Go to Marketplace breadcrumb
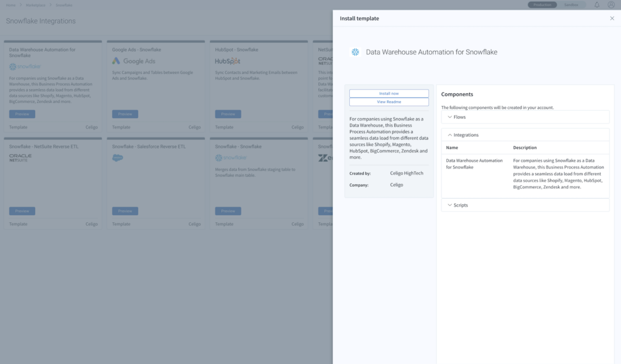The height and width of the screenshot is (364, 621). tap(35, 5)
